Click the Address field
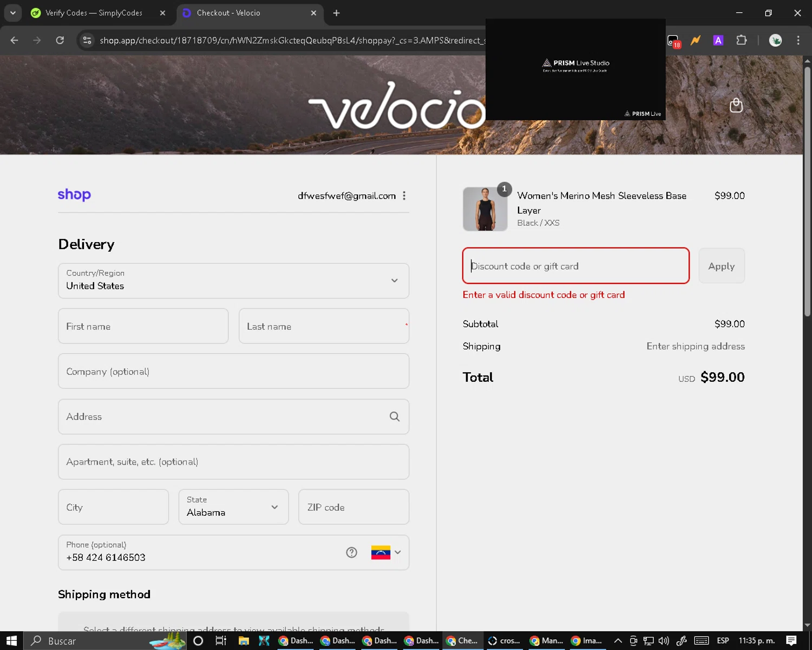Screen dimensions: 812x650 click(233, 417)
